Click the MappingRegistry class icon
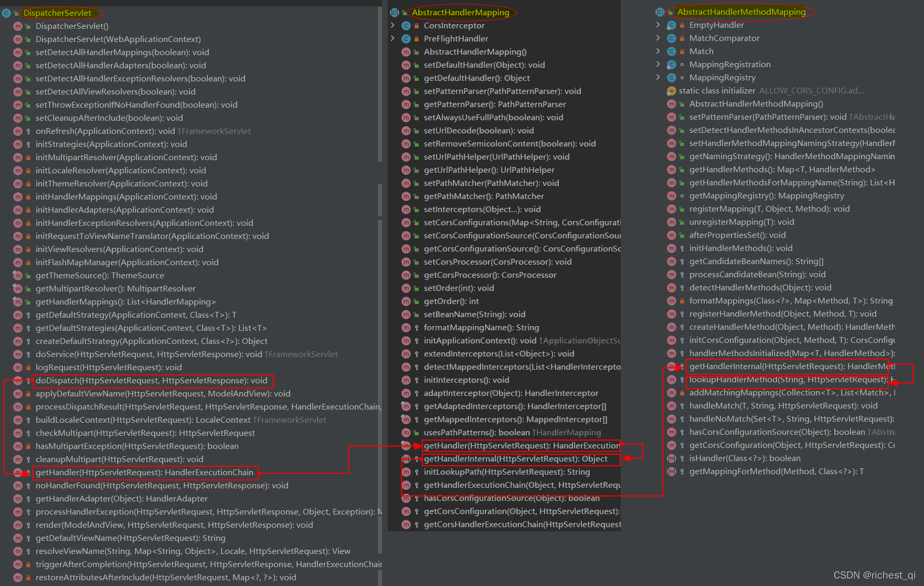The image size is (924, 586). coord(671,78)
